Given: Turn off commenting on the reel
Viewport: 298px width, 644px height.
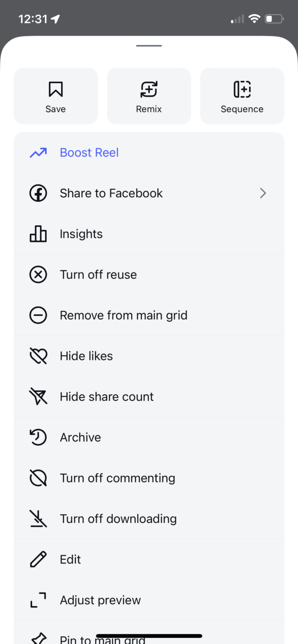Looking at the screenshot, I should click(x=117, y=478).
